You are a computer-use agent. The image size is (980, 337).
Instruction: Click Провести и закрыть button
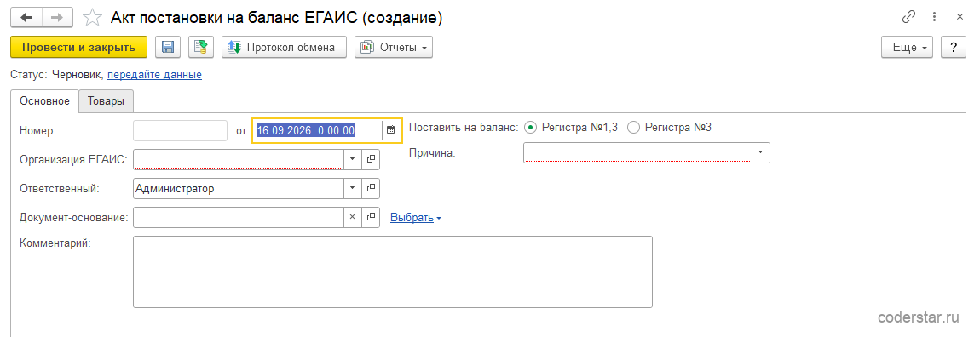pyautogui.click(x=78, y=47)
